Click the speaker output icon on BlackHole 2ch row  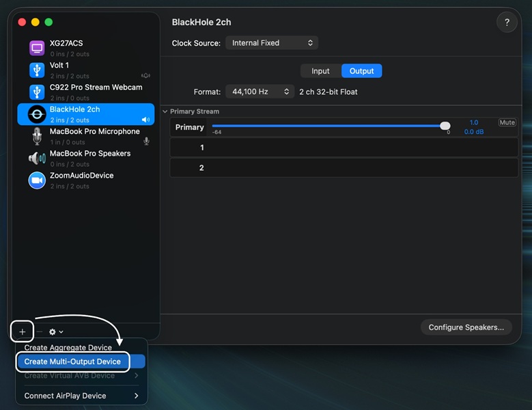point(145,120)
